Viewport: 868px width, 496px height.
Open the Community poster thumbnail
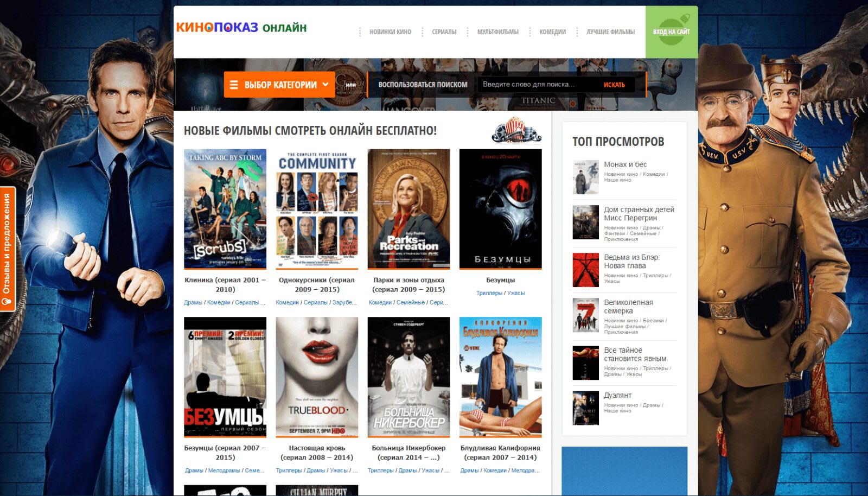(317, 209)
